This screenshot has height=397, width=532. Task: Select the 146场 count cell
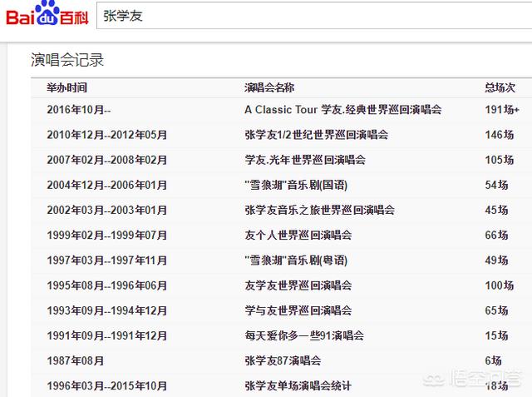499,135
